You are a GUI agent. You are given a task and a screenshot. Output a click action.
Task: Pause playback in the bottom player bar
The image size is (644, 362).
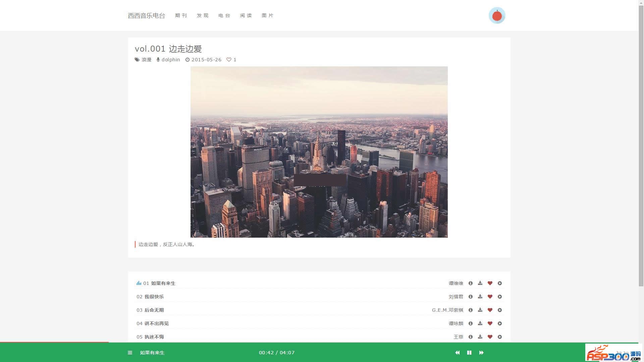469,353
